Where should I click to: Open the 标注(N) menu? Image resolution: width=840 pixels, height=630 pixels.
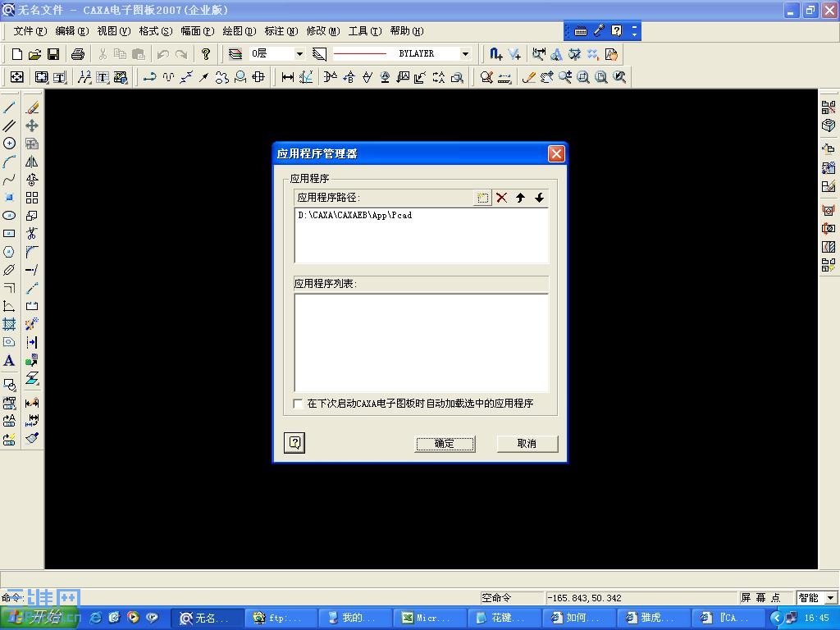point(281,31)
